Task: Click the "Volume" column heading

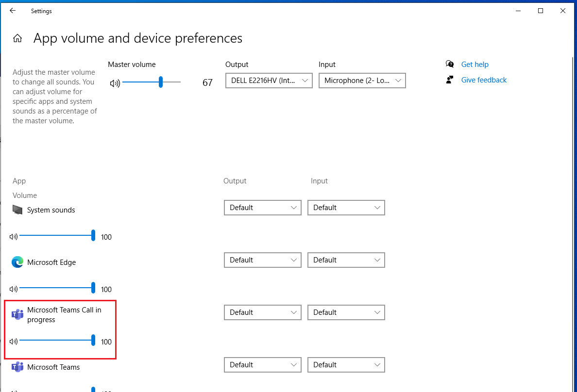Action: 25,195
